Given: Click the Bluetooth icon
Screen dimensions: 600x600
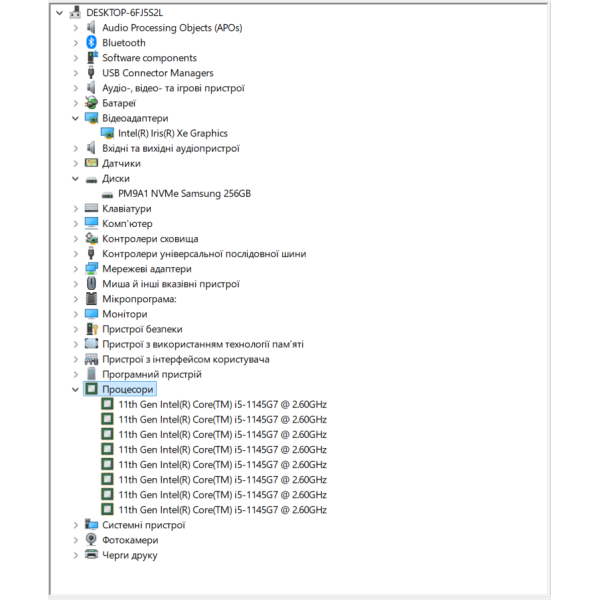Looking at the screenshot, I should pos(91,42).
